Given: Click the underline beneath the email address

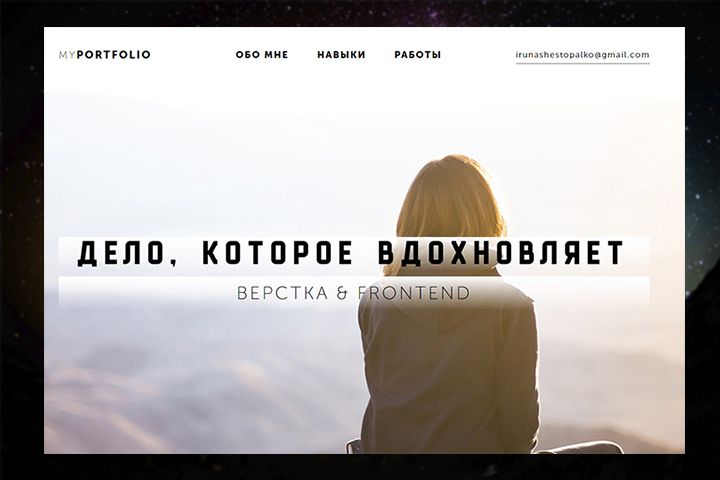Looking at the screenshot, I should click(x=582, y=63).
